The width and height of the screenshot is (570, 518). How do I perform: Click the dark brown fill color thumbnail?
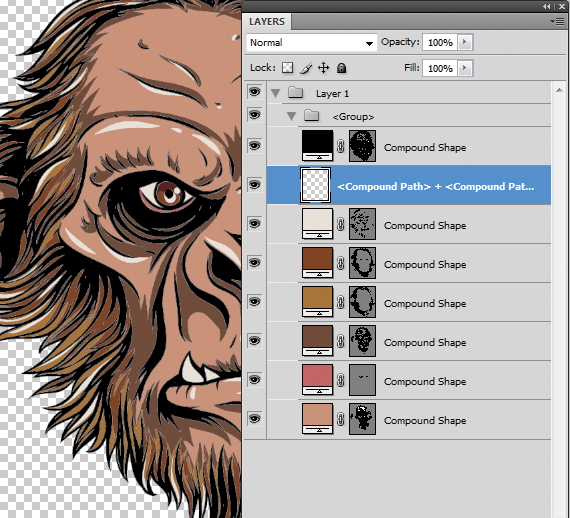317,263
